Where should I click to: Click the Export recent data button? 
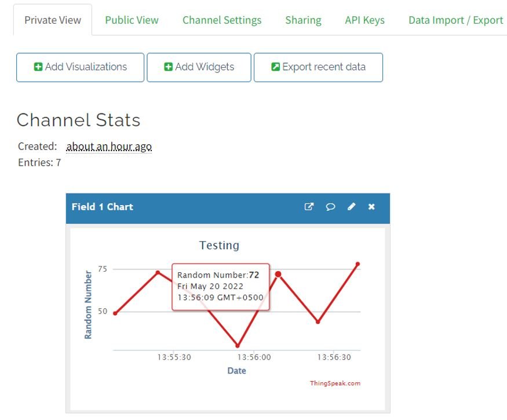point(318,67)
